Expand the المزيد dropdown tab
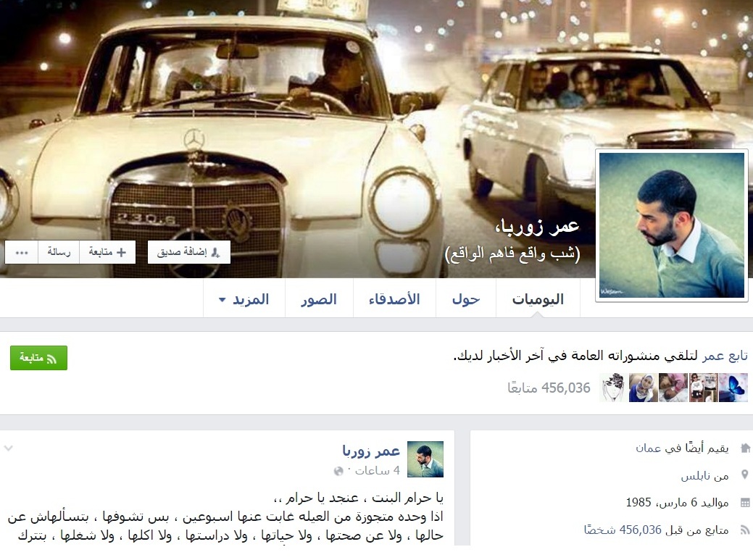 (x=244, y=299)
